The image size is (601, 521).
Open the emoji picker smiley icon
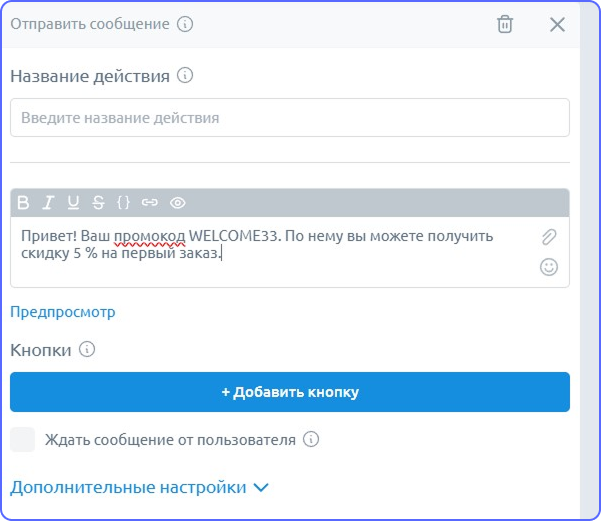[x=549, y=267]
